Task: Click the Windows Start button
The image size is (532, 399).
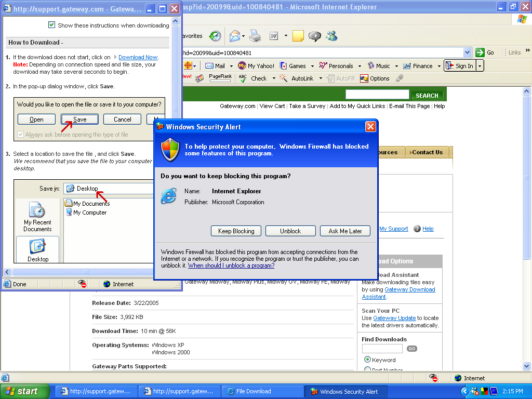Action: click(25, 391)
